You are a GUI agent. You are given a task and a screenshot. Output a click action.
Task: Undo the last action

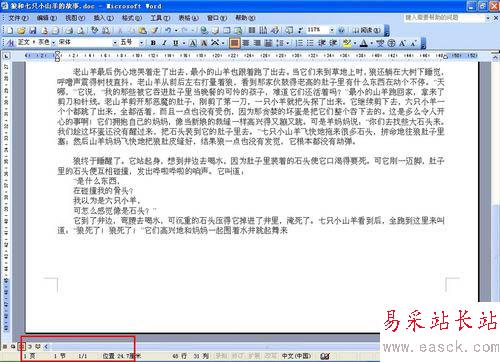(x=168, y=31)
